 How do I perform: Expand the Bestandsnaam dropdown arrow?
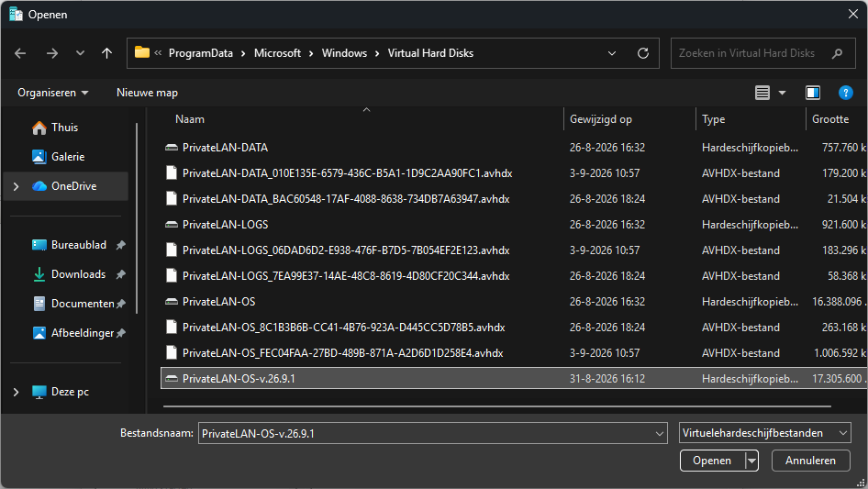click(660, 433)
